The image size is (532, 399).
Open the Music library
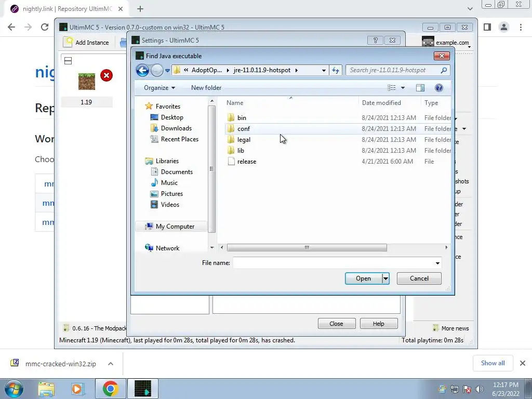point(165,182)
